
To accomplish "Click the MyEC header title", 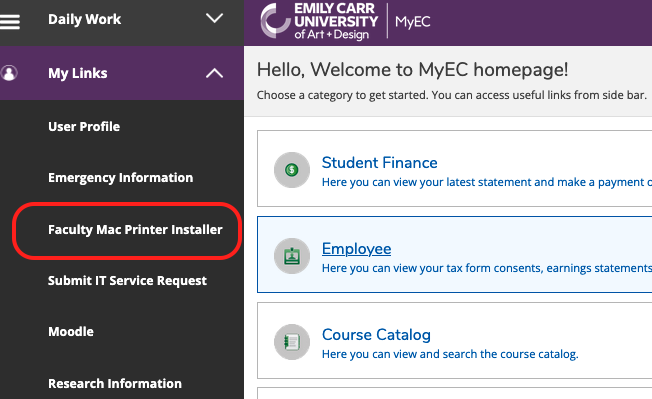I will click(412, 22).
